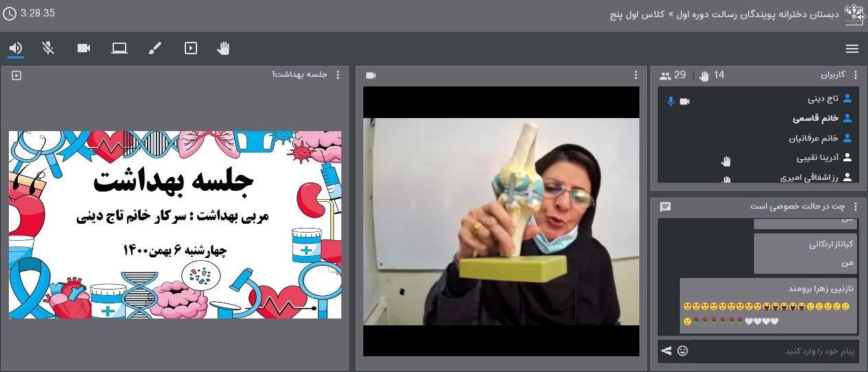Click the send message arrow icon
This screenshot has width=868, height=372.
[x=665, y=351]
